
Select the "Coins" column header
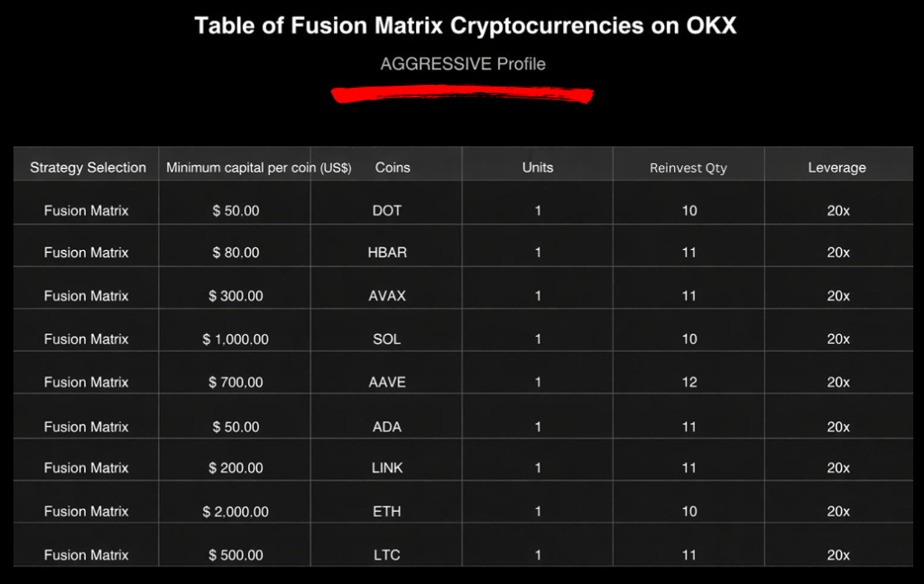pos(393,167)
